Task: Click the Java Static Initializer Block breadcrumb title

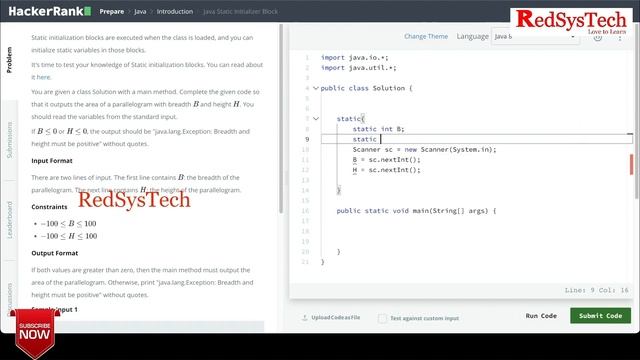Action: click(x=240, y=11)
